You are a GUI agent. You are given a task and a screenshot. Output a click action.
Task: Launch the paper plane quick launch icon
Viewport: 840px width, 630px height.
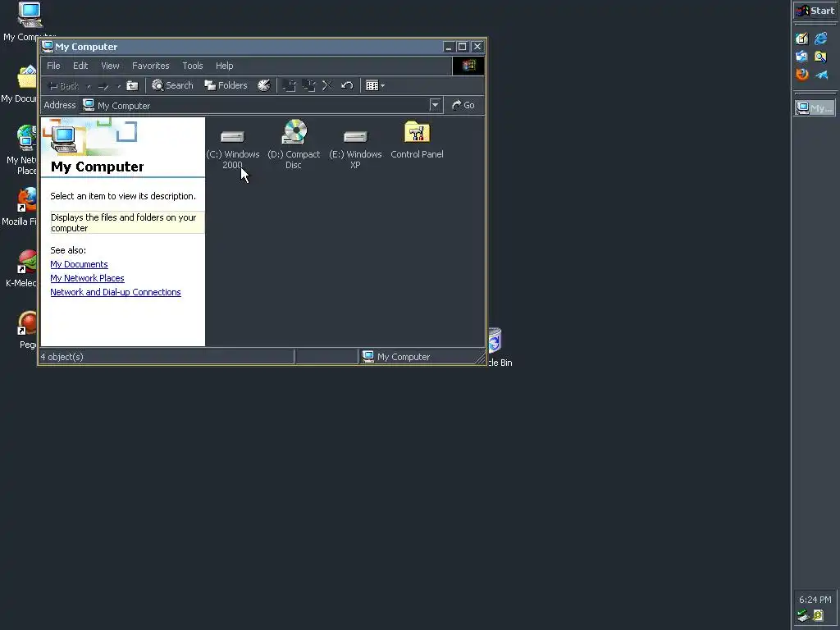[x=820, y=75]
